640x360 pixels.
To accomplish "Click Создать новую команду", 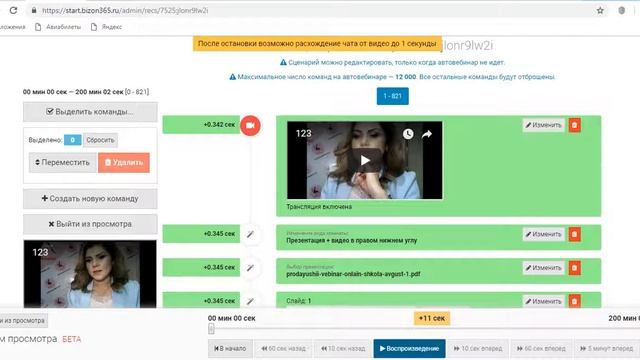I will (90, 199).
